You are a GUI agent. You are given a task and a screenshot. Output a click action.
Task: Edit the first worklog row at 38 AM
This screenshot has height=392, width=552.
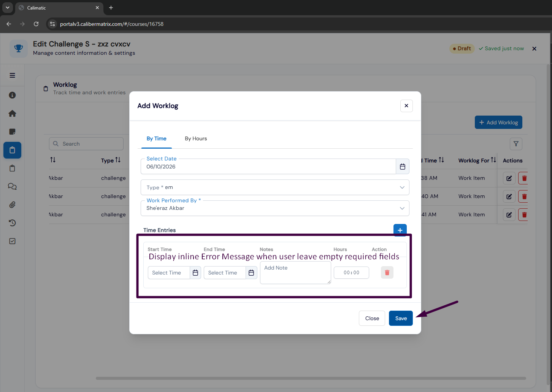509,178
